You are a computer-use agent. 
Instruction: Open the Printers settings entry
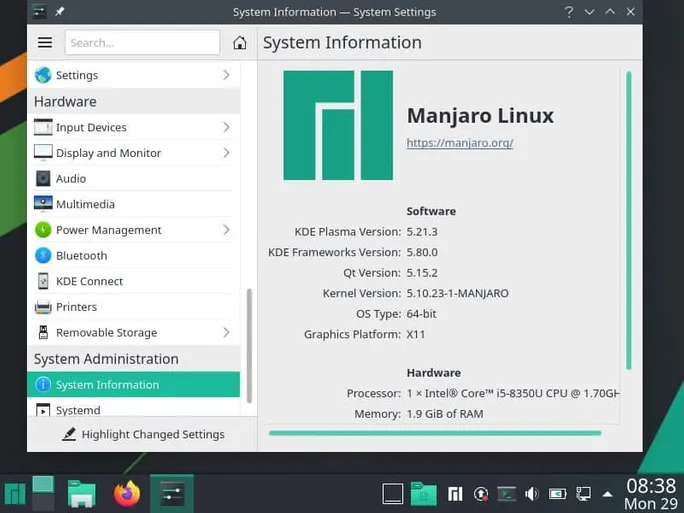pos(76,307)
